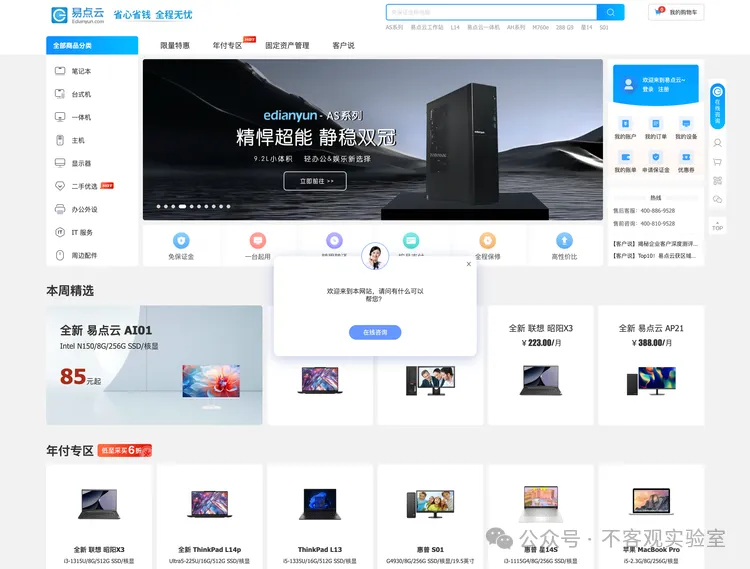Click 立即前往 button on banner

[315, 181]
